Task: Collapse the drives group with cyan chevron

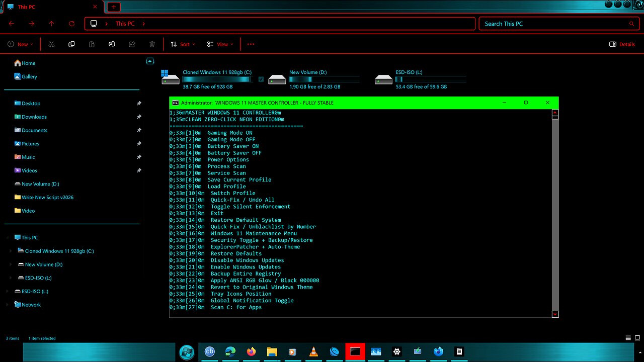Action: pos(149,61)
